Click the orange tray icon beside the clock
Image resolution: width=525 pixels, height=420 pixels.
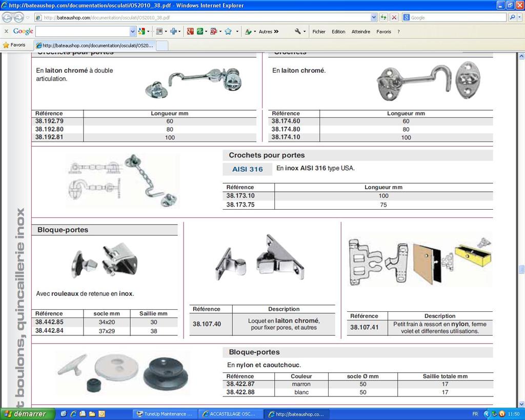pyautogui.click(x=501, y=414)
